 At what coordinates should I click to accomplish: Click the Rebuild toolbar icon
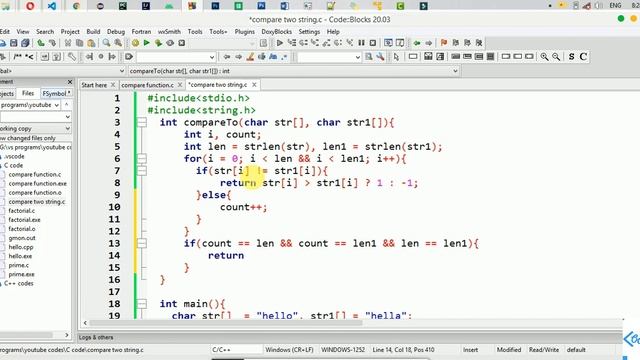pos(170,43)
